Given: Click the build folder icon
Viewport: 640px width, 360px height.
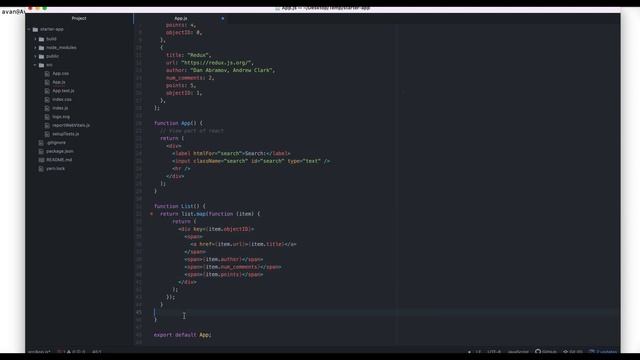Looking at the screenshot, I should [x=41, y=39].
